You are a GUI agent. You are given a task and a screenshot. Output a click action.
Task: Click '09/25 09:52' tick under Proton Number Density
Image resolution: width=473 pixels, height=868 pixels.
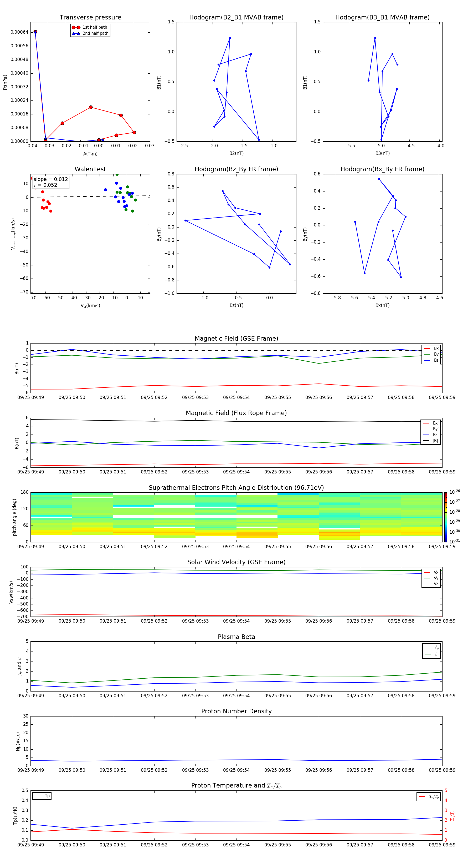tap(154, 770)
